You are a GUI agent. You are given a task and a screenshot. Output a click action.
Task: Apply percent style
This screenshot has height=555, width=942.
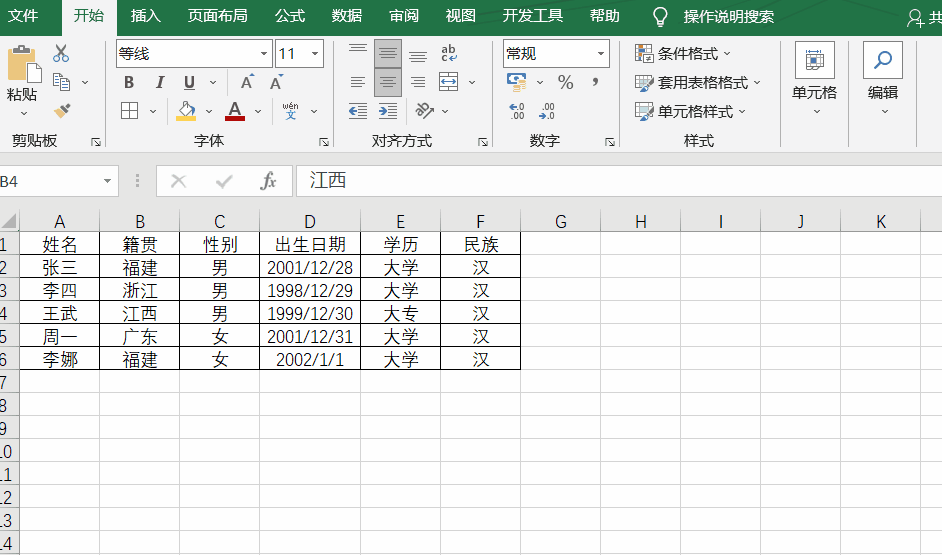pos(565,82)
